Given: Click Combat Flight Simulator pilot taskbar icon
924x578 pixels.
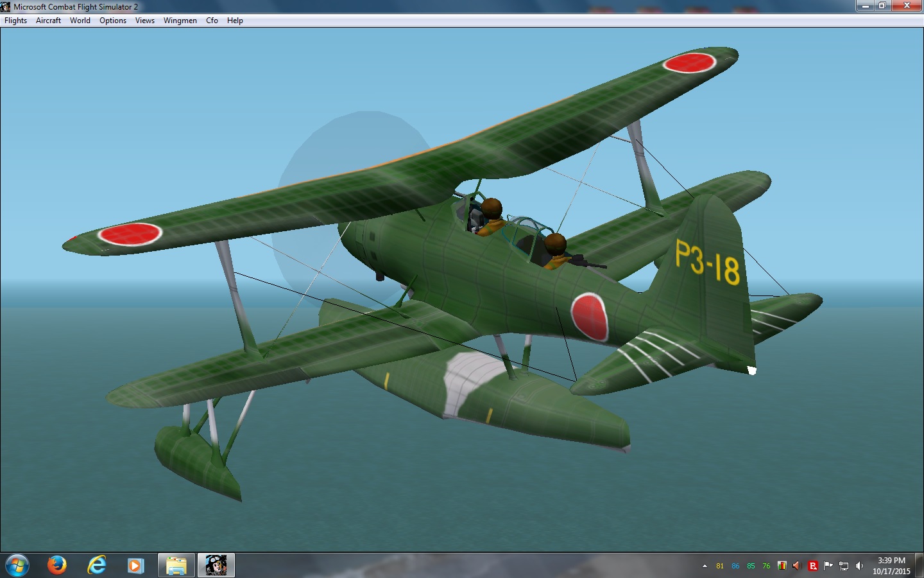Looking at the screenshot, I should (216, 565).
